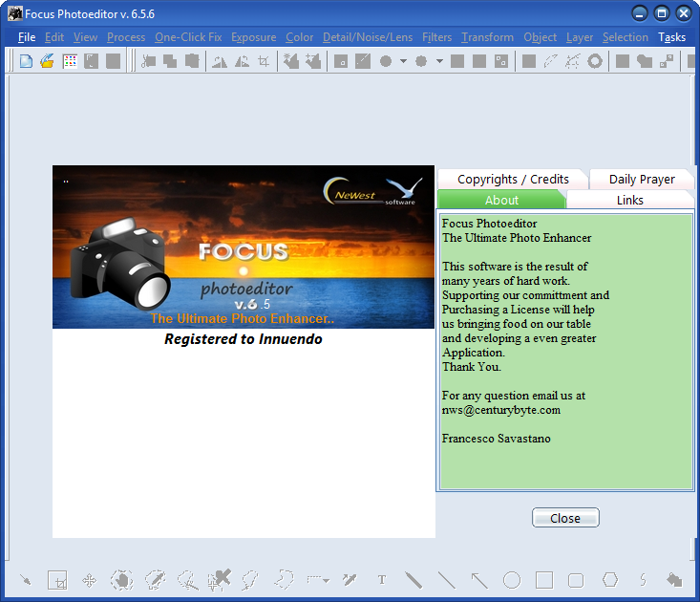700x602 pixels.
Task: Select the rounded rectangle shape tool
Action: point(576,581)
